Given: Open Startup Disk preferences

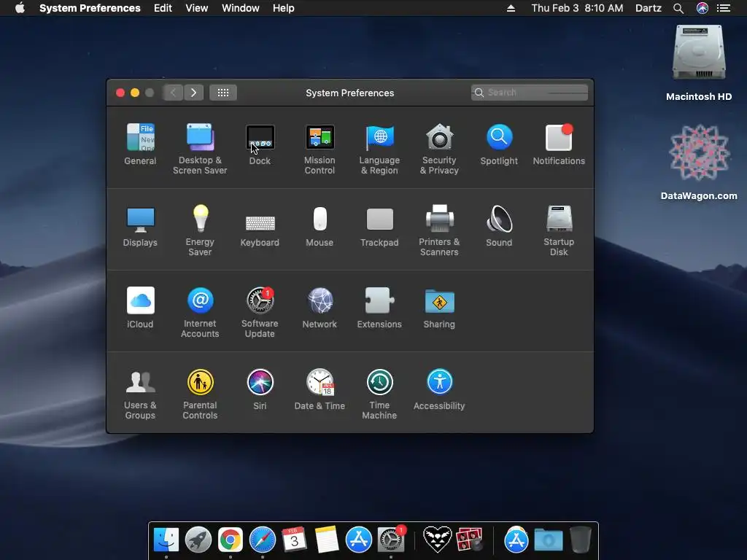Looking at the screenshot, I should click(559, 230).
